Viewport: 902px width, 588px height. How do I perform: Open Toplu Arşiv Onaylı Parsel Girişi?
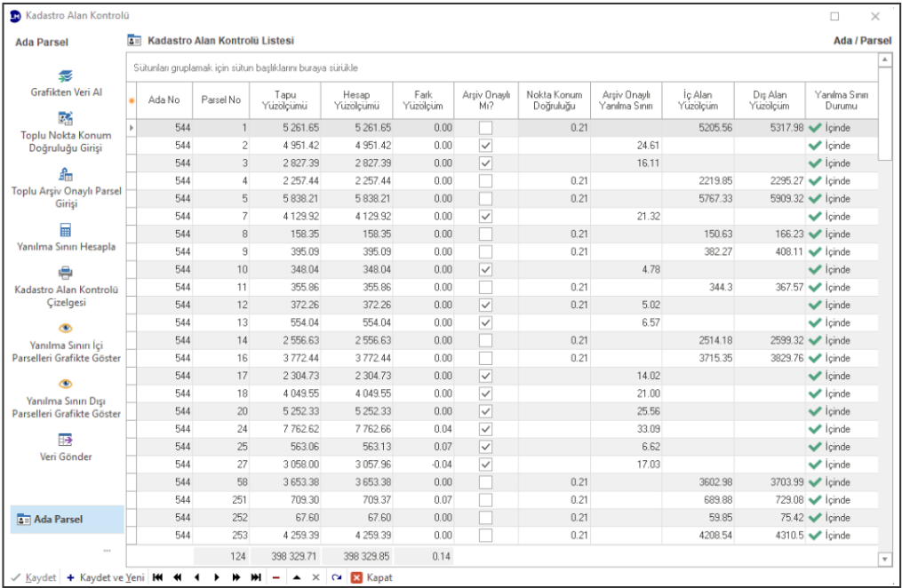coord(66,174)
